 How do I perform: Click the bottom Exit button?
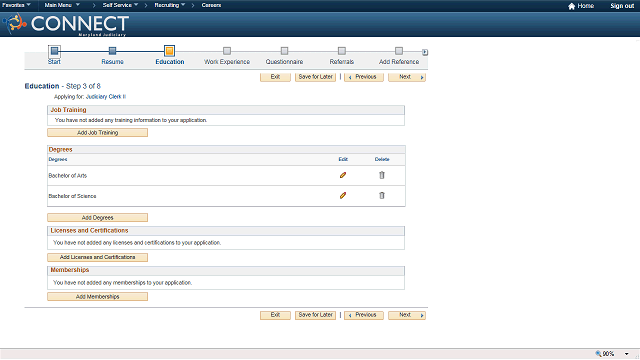[x=275, y=315]
